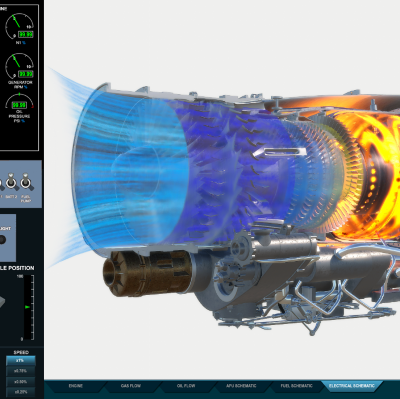Click the N1 green digital readout
Viewport: 400px width, 399px height.
click(x=25, y=34)
